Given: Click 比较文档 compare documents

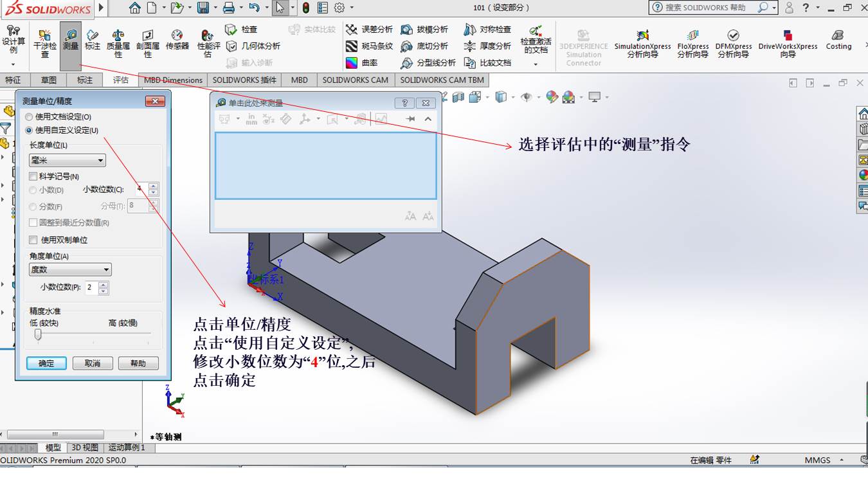Looking at the screenshot, I should (487, 63).
